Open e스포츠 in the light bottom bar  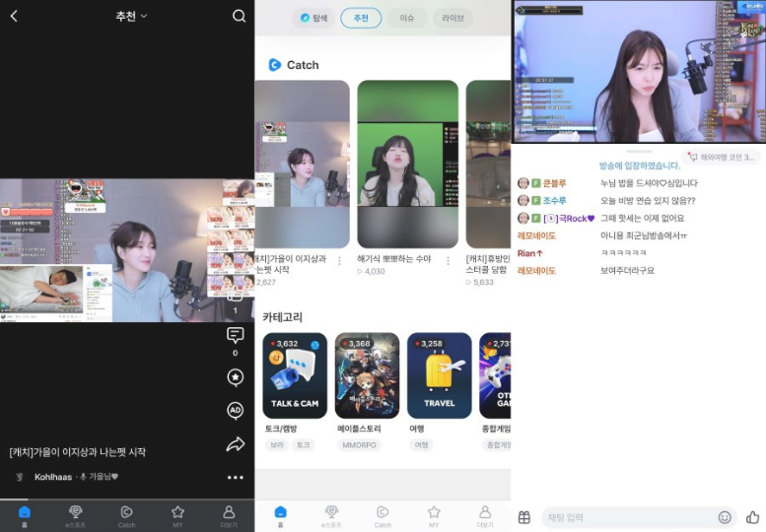[x=331, y=516]
